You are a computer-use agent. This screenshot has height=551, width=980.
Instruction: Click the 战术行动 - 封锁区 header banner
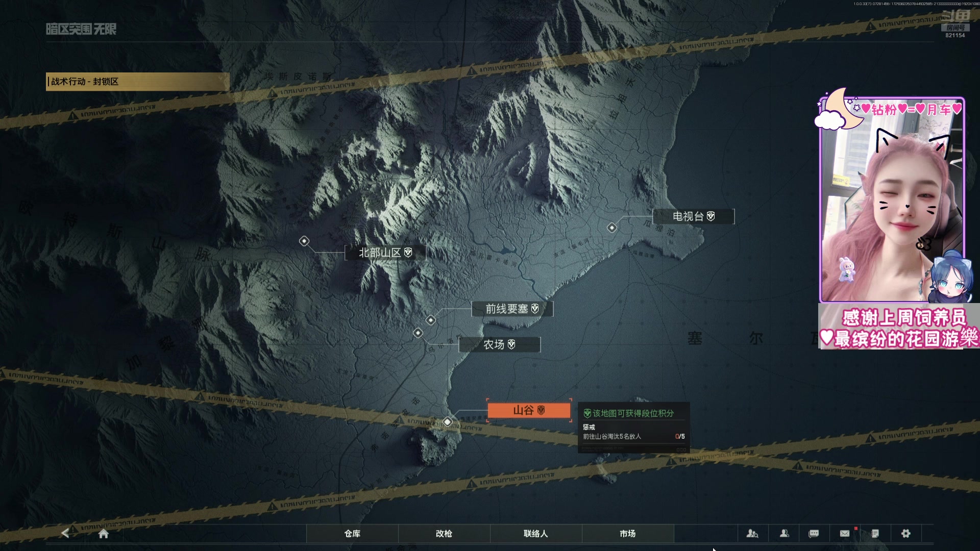[x=138, y=82]
